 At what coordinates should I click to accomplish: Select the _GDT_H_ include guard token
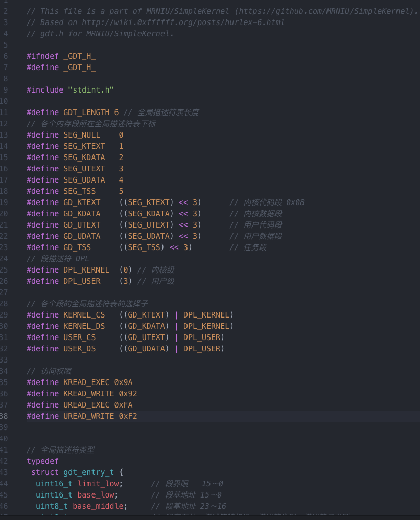pyautogui.click(x=79, y=56)
